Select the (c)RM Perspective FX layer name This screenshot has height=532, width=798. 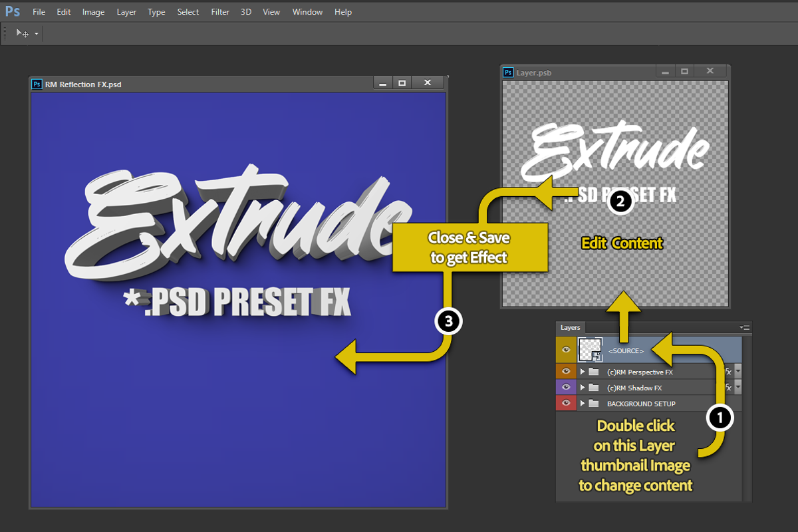point(640,372)
